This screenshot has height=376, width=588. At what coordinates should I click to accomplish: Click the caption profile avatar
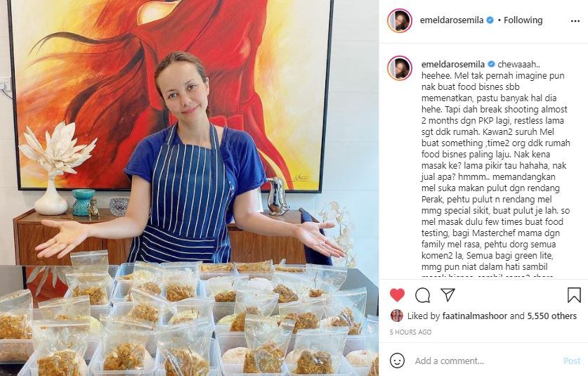coord(400,68)
